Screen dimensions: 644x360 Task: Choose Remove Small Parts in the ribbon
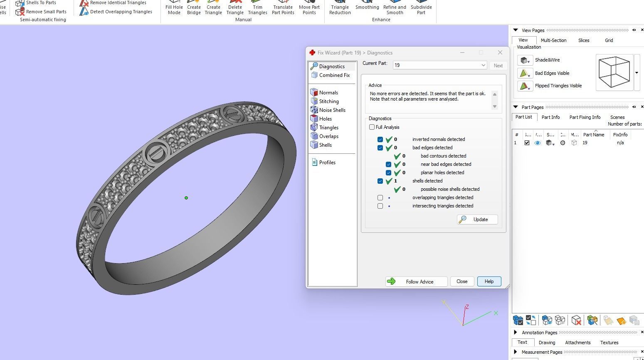(x=41, y=12)
